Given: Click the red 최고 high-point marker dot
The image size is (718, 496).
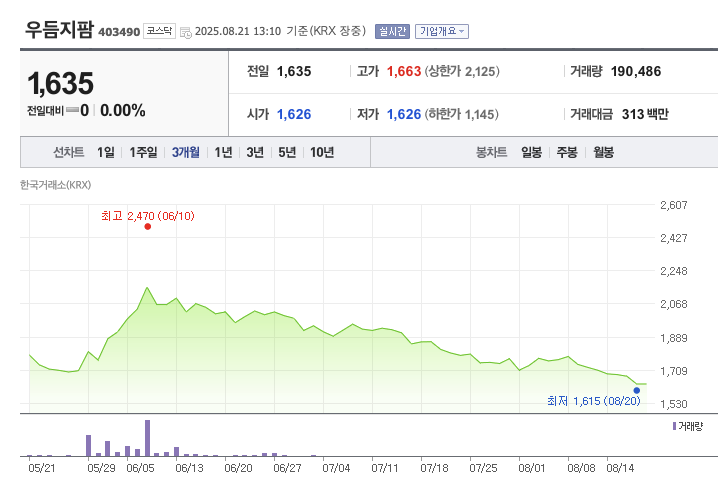Looking at the screenshot, I should [x=147, y=227].
